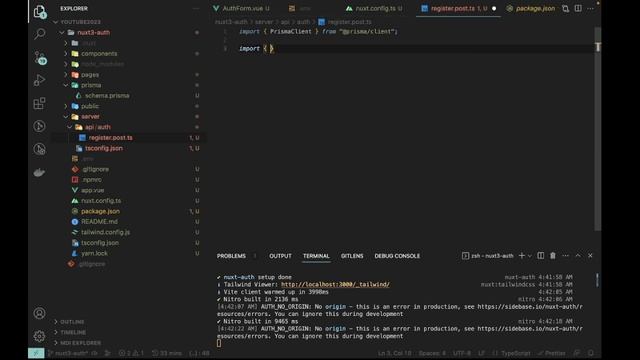Create a new terminal with plus icon
This screenshot has width=640, height=360.
522,256
